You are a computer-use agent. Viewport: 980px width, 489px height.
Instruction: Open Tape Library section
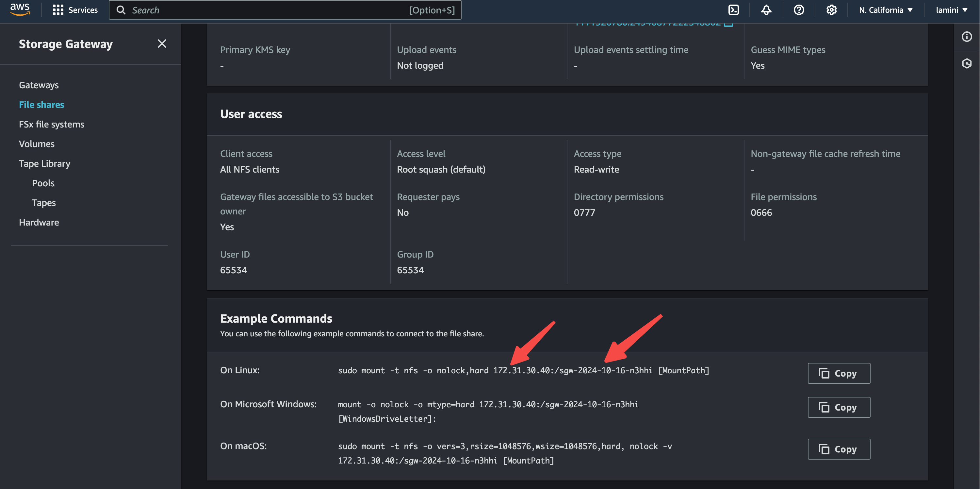pyautogui.click(x=44, y=163)
